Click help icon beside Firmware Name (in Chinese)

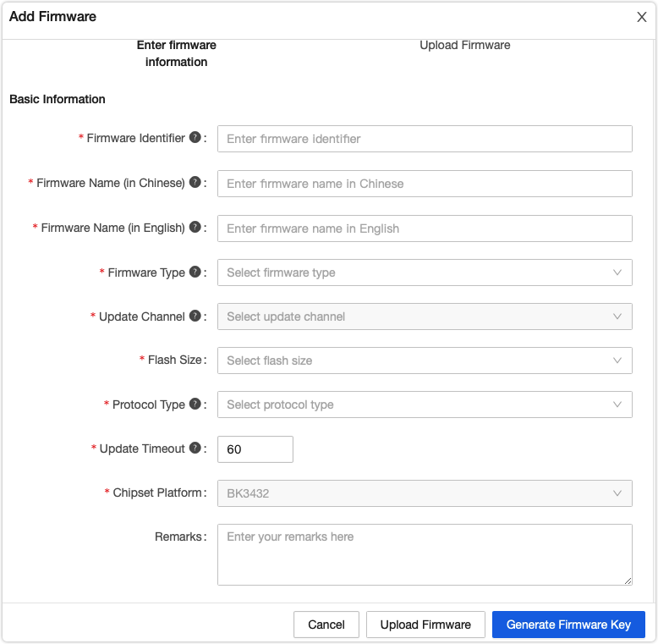195,182
